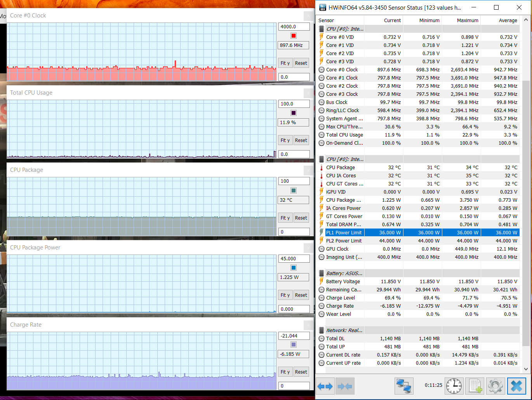Open the red color swatch of Core #0 Clock

click(294, 36)
